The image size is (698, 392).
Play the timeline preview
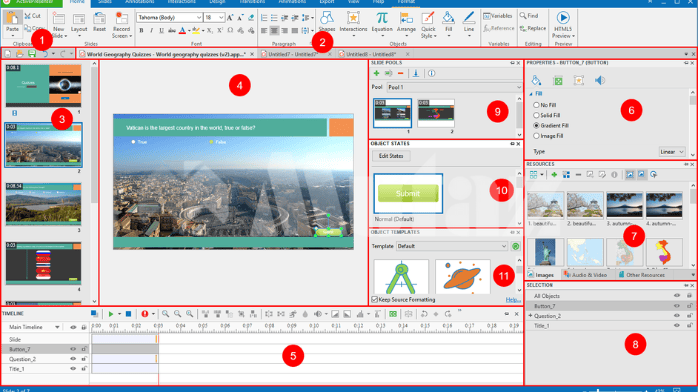click(x=111, y=314)
